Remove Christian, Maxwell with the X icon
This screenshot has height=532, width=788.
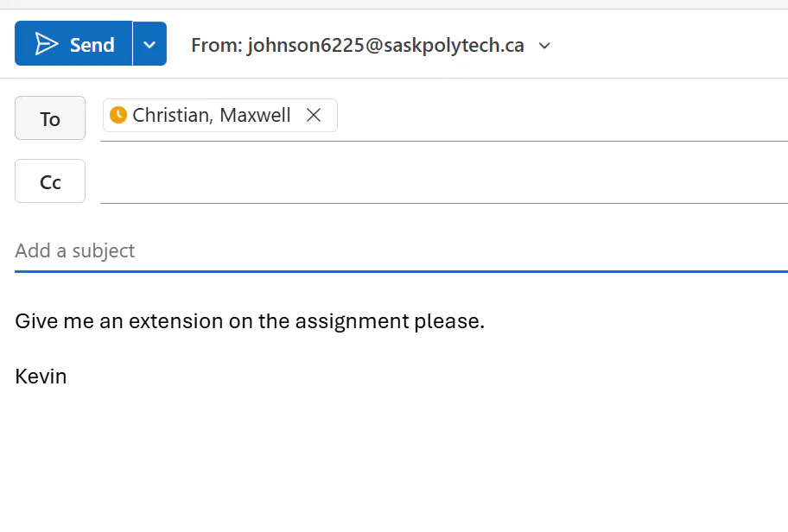click(314, 115)
